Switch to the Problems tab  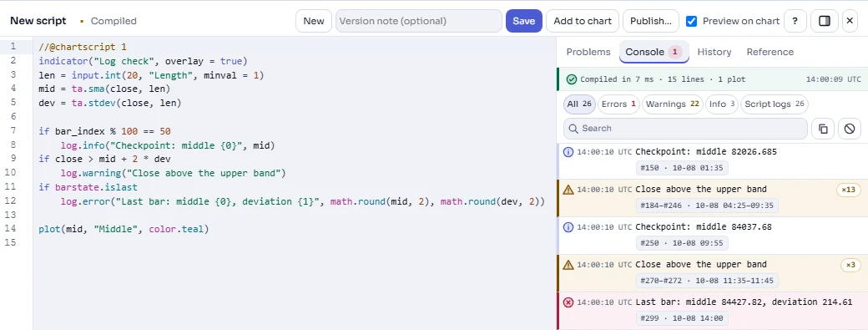(588, 52)
